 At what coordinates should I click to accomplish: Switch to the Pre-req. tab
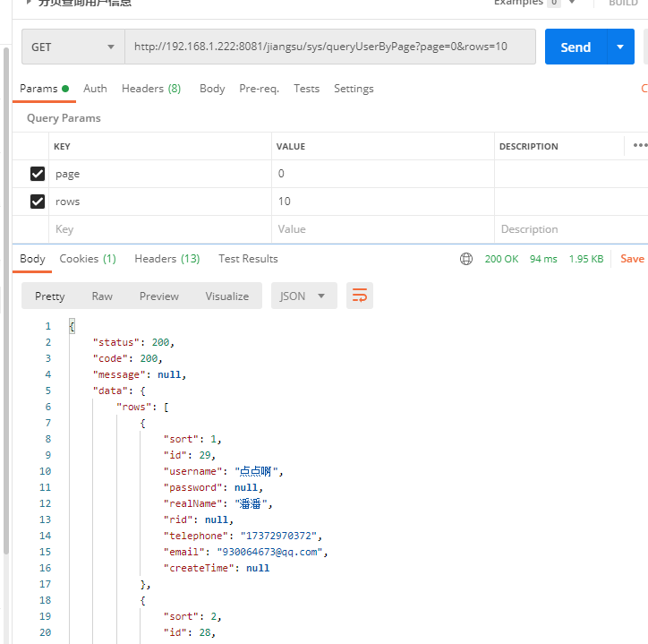point(259,89)
